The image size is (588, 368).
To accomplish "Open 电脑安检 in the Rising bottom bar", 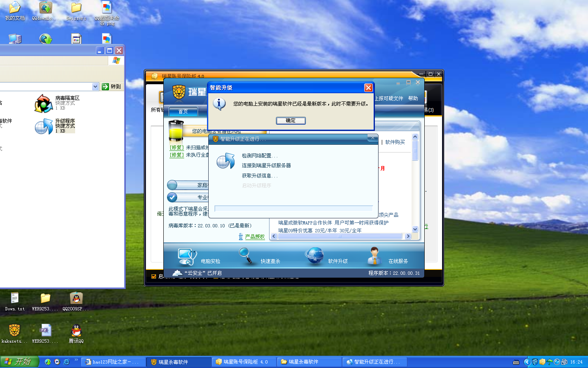I will (199, 258).
